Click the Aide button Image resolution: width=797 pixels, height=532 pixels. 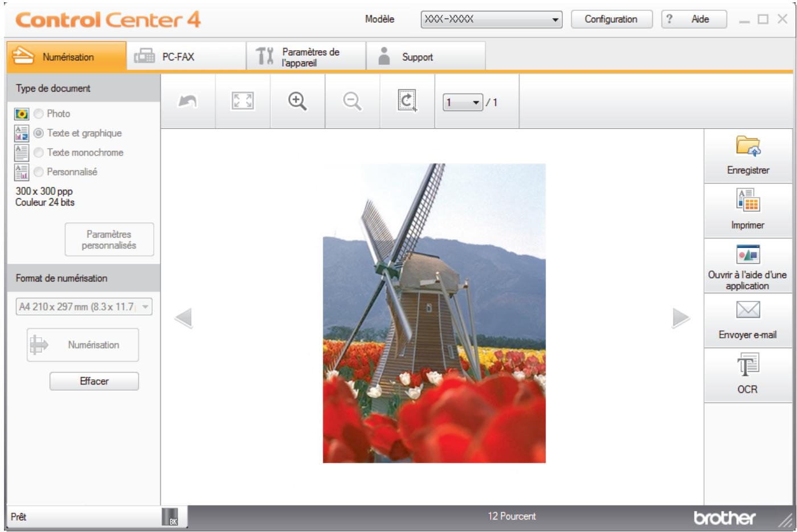(x=694, y=19)
